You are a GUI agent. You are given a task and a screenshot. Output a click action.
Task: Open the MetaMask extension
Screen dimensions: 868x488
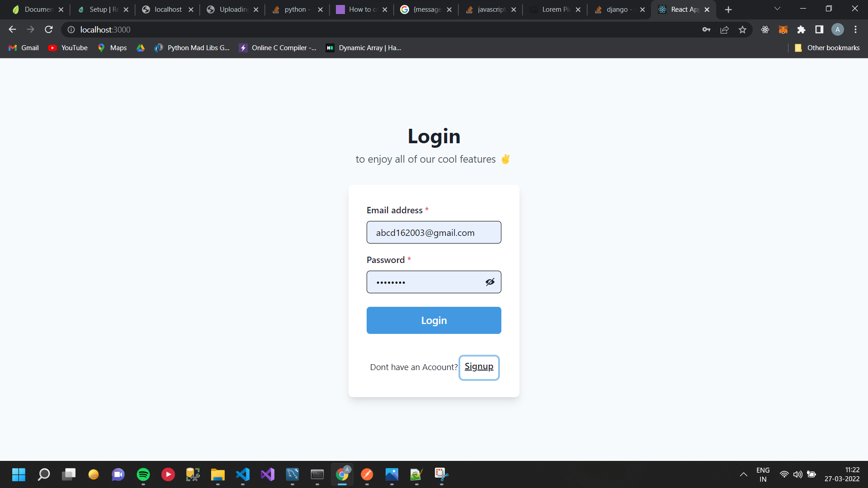click(783, 29)
